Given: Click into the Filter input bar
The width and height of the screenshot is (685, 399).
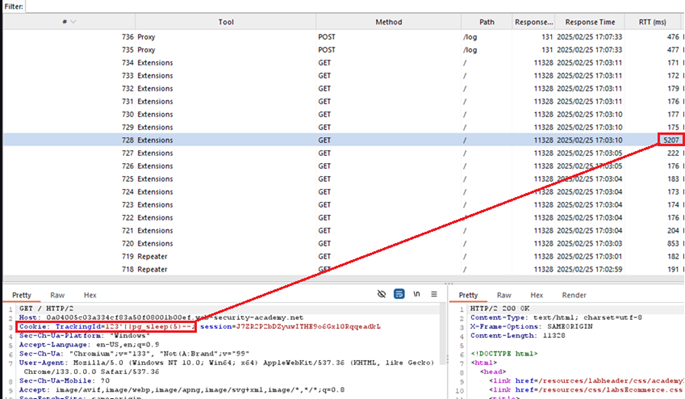Looking at the screenshot, I should click(x=354, y=7).
